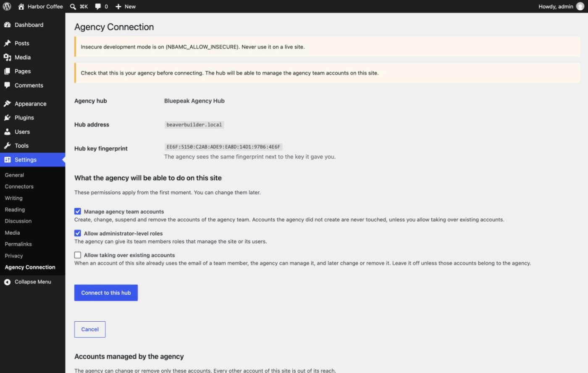This screenshot has width=588, height=373.
Task: Select the hub key fingerprint code
Action: (x=223, y=147)
